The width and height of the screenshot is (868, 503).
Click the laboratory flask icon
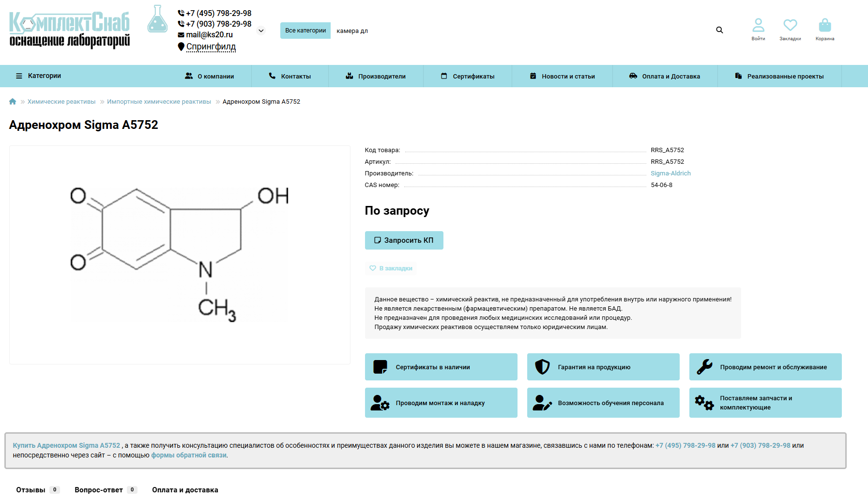click(x=157, y=19)
